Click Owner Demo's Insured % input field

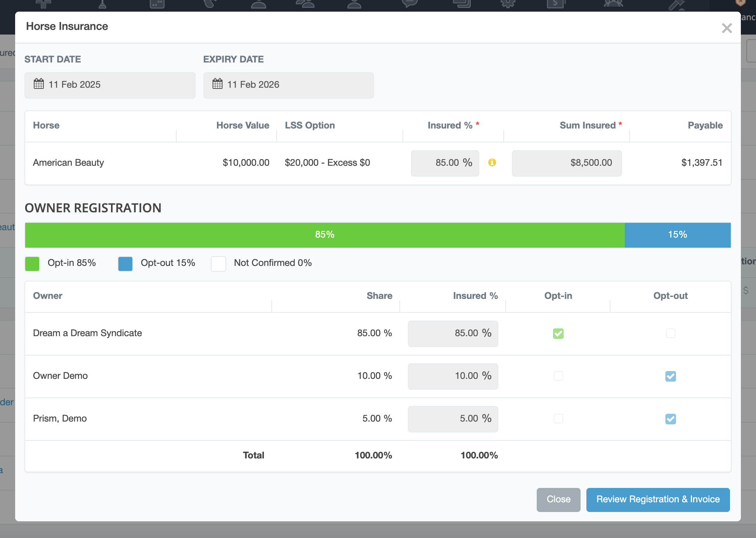(453, 376)
